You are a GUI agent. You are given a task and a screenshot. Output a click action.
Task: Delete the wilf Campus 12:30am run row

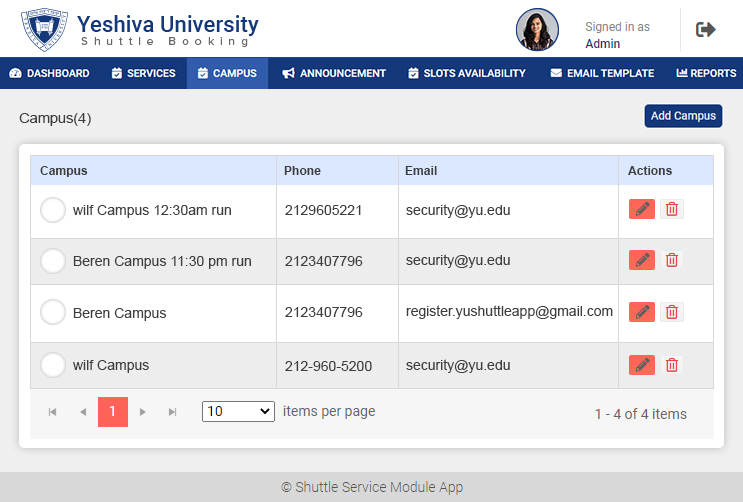(671, 209)
